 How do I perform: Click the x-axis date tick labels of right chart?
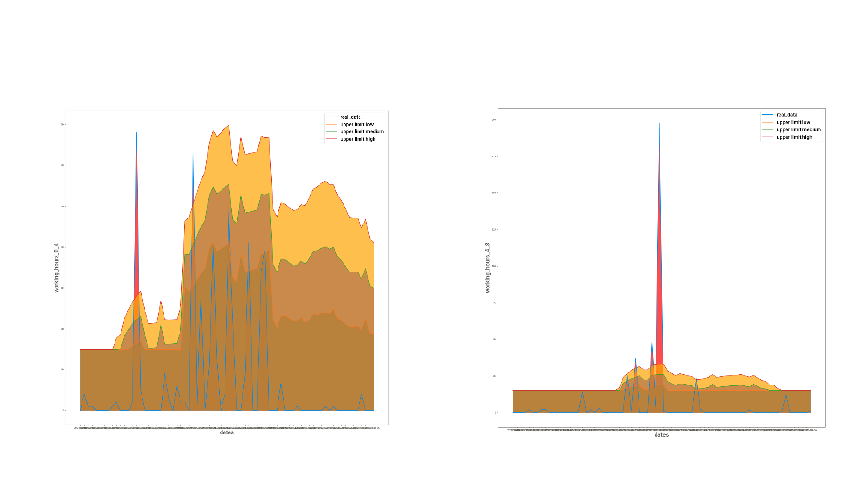661,430
